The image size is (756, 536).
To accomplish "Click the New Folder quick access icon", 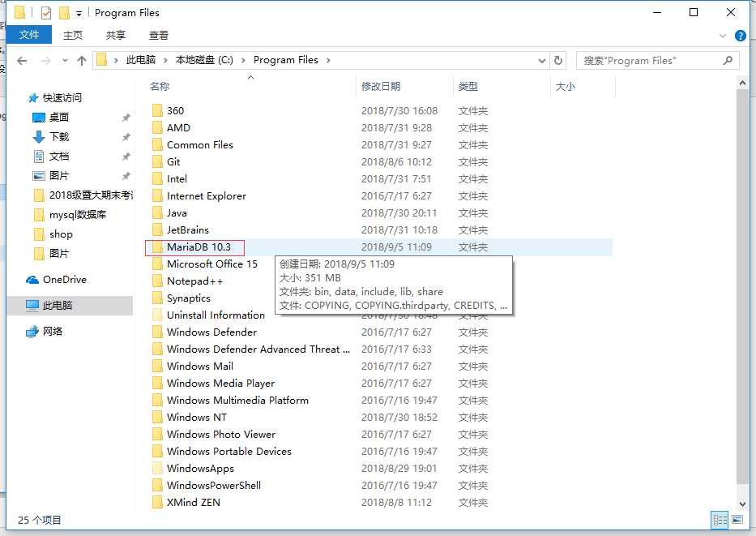I will 64,12.
